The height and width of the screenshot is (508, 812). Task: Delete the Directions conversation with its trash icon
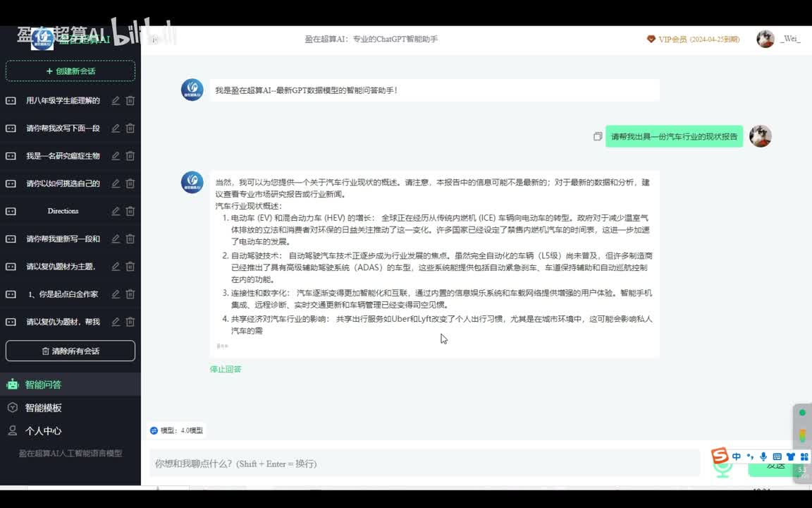pos(130,211)
